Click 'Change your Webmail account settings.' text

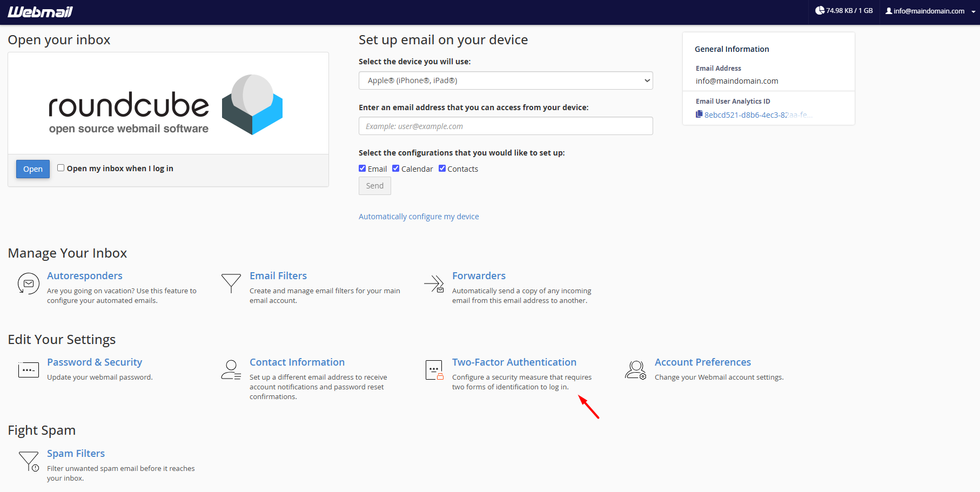coord(719,378)
